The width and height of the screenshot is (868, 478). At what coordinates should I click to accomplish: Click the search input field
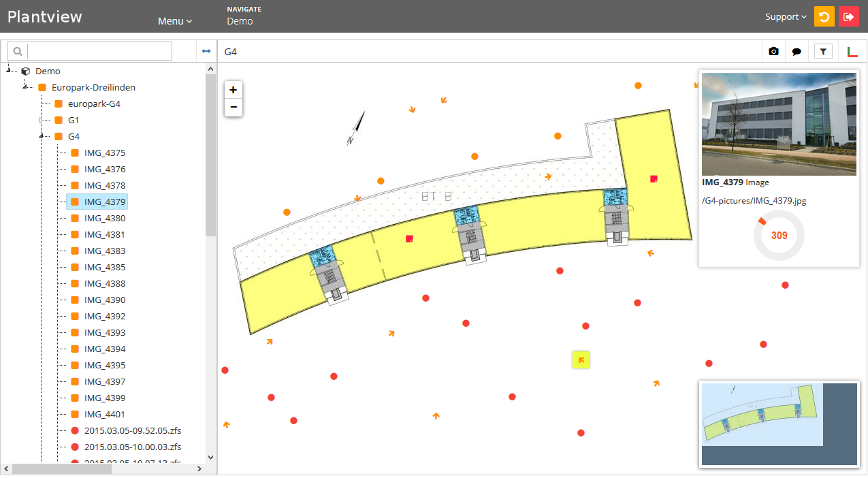point(99,51)
